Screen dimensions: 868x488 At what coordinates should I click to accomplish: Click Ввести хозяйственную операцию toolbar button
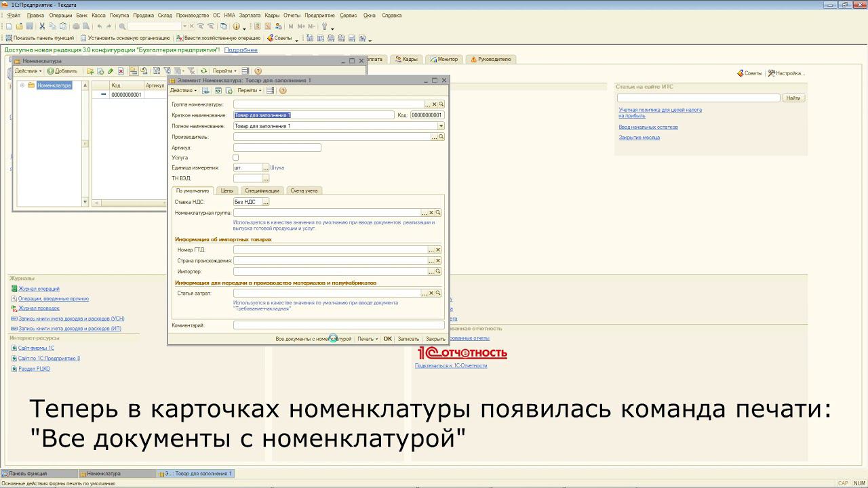point(218,38)
